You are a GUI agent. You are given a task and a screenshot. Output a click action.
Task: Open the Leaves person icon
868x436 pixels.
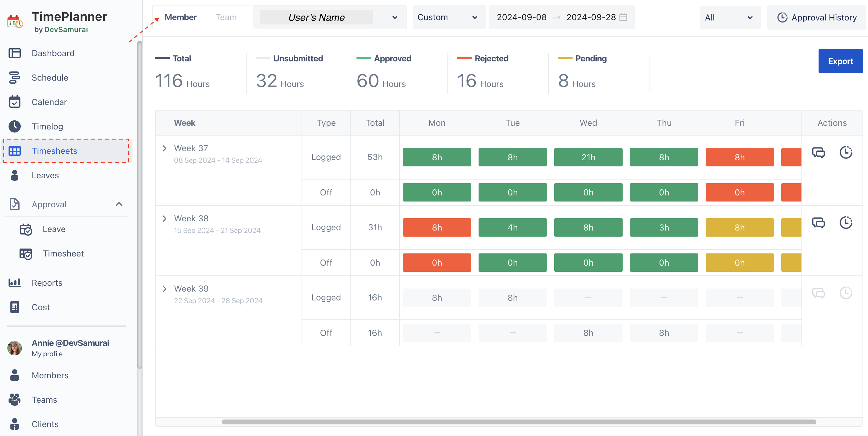pyautogui.click(x=14, y=175)
